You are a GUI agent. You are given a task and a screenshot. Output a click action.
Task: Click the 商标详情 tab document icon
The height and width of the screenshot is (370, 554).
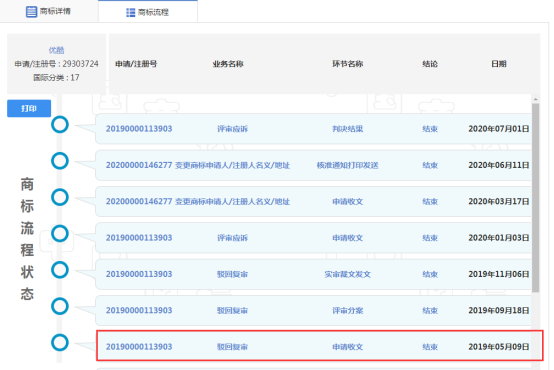coord(31,12)
